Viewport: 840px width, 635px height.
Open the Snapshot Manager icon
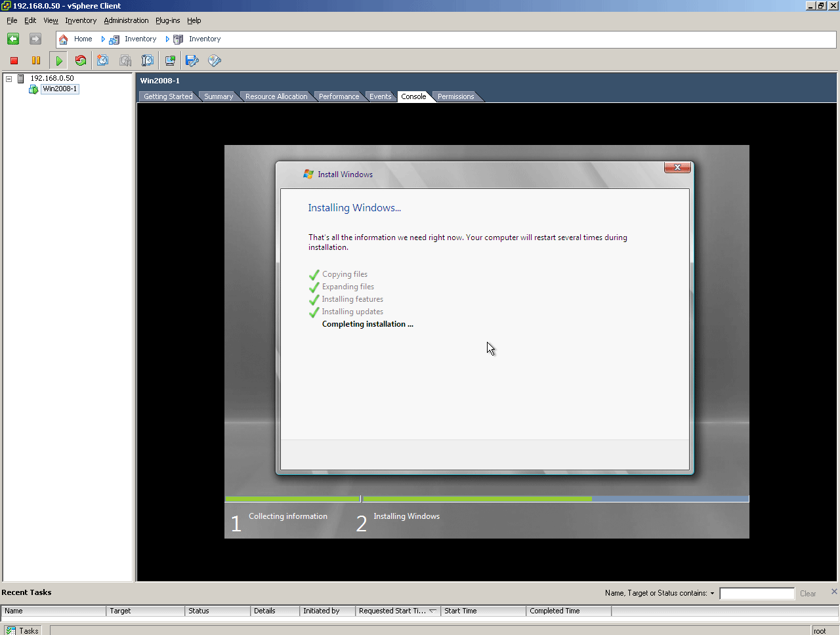(x=148, y=61)
